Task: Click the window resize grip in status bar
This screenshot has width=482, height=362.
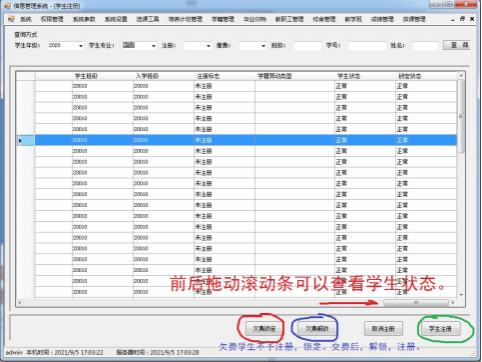Action: coord(474,353)
